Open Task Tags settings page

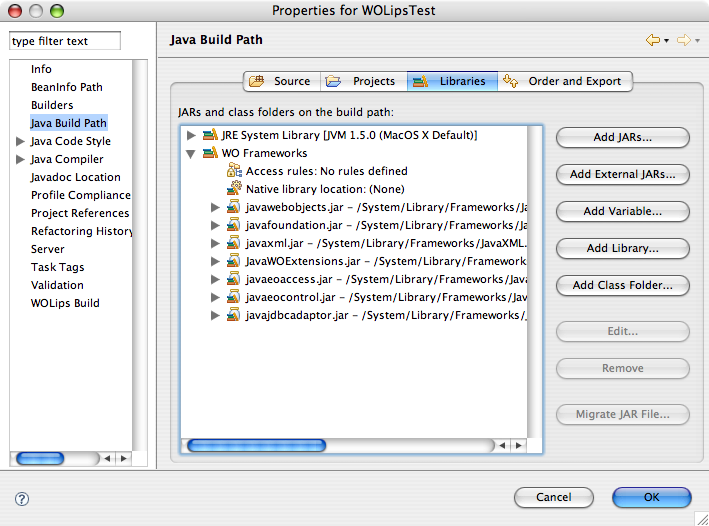[57, 267]
